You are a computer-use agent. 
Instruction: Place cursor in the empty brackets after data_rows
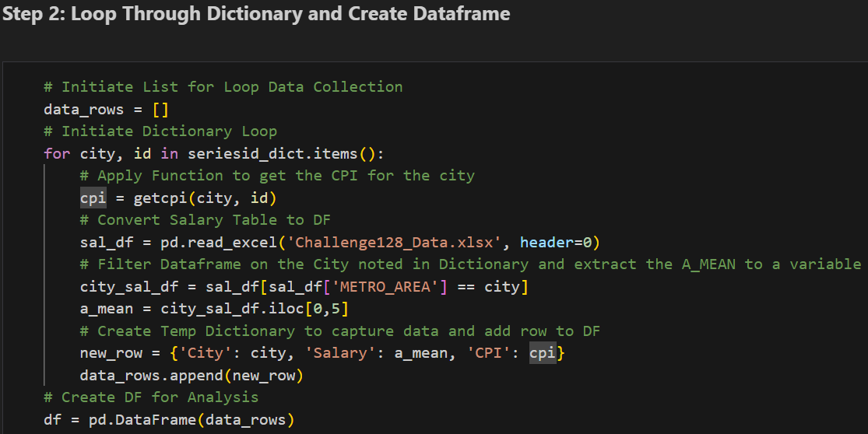point(161,109)
